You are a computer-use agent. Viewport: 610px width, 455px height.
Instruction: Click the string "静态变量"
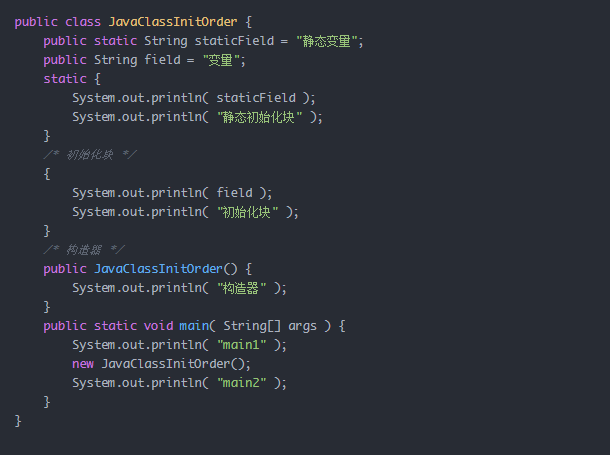(x=327, y=41)
